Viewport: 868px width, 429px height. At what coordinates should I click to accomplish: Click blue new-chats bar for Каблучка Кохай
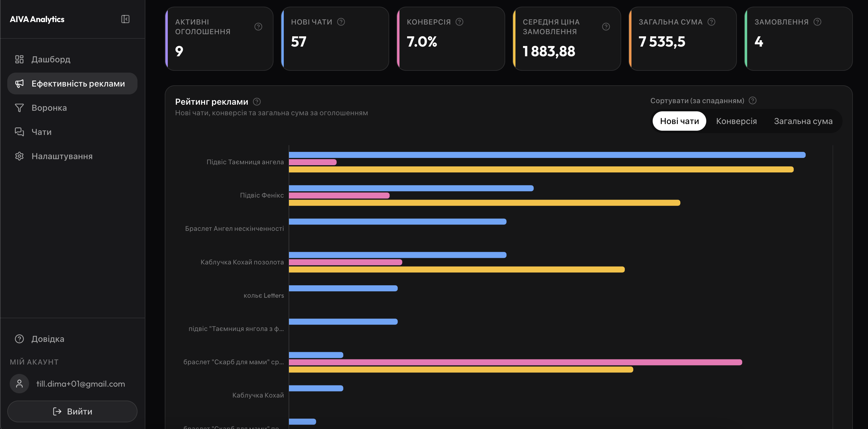point(316,388)
